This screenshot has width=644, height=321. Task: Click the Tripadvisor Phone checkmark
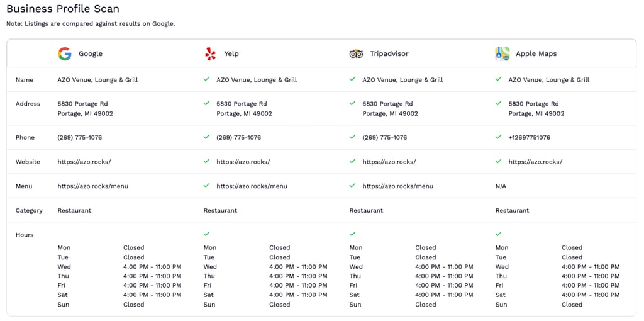click(352, 137)
